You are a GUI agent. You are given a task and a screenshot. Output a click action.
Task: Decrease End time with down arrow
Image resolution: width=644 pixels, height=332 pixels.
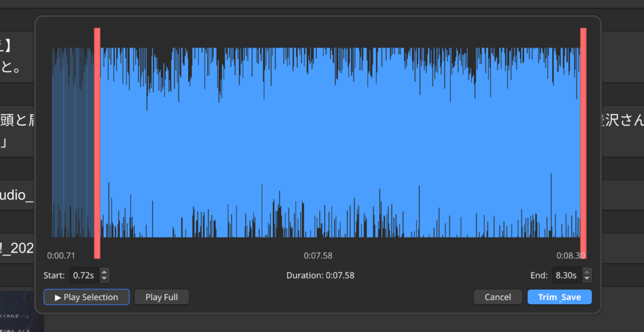pyautogui.click(x=587, y=279)
